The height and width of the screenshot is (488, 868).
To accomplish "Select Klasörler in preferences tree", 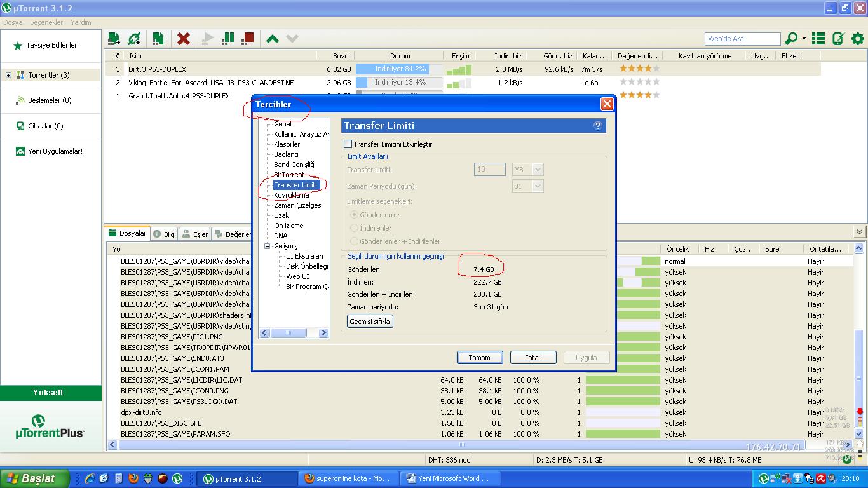I will coord(287,144).
